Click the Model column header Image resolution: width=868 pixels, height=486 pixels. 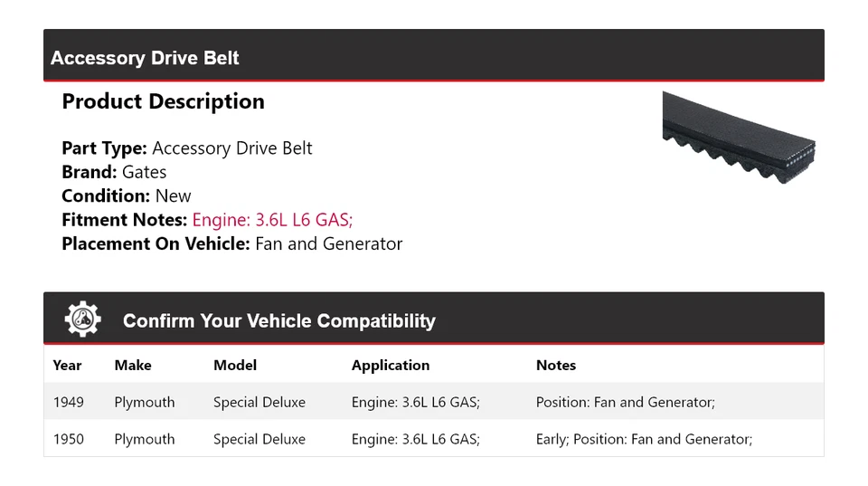[235, 366]
